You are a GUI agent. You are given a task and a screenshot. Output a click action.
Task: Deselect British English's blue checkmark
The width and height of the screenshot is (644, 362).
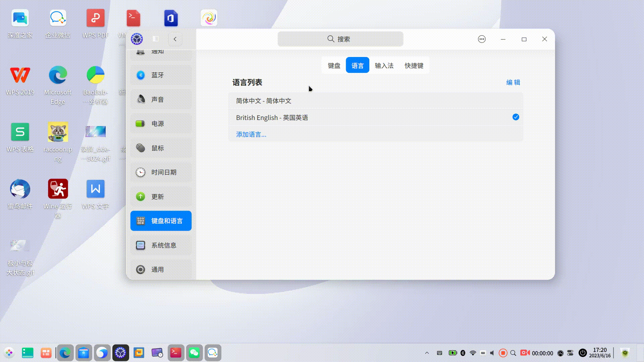pos(515,117)
